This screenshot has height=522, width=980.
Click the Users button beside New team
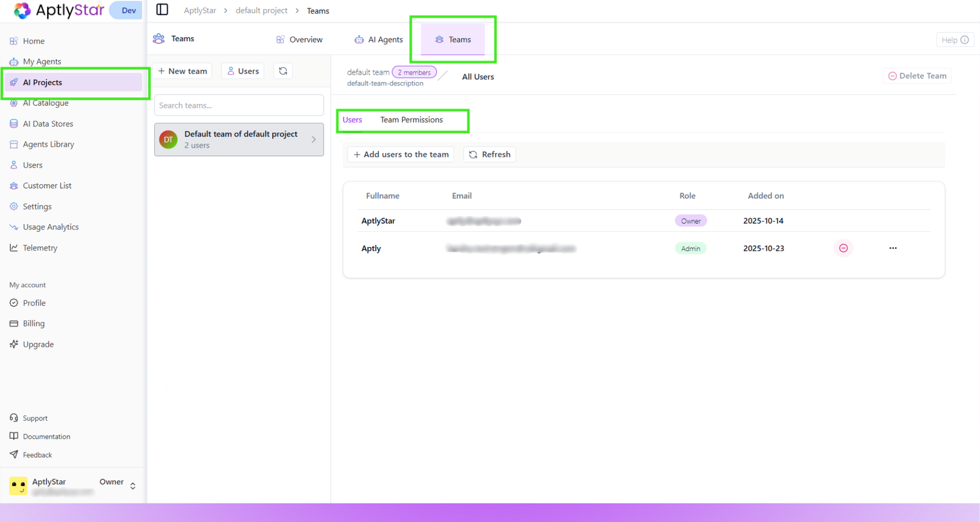pos(243,71)
